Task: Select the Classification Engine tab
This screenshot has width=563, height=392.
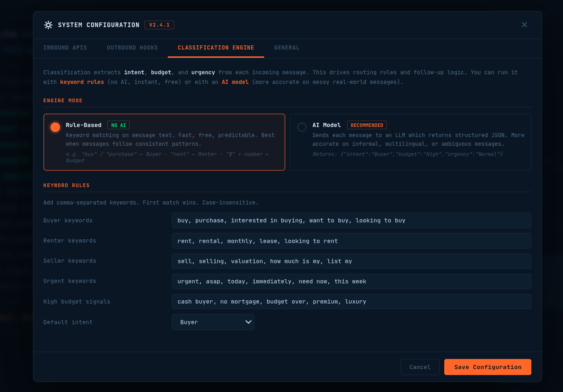Action: tap(216, 48)
